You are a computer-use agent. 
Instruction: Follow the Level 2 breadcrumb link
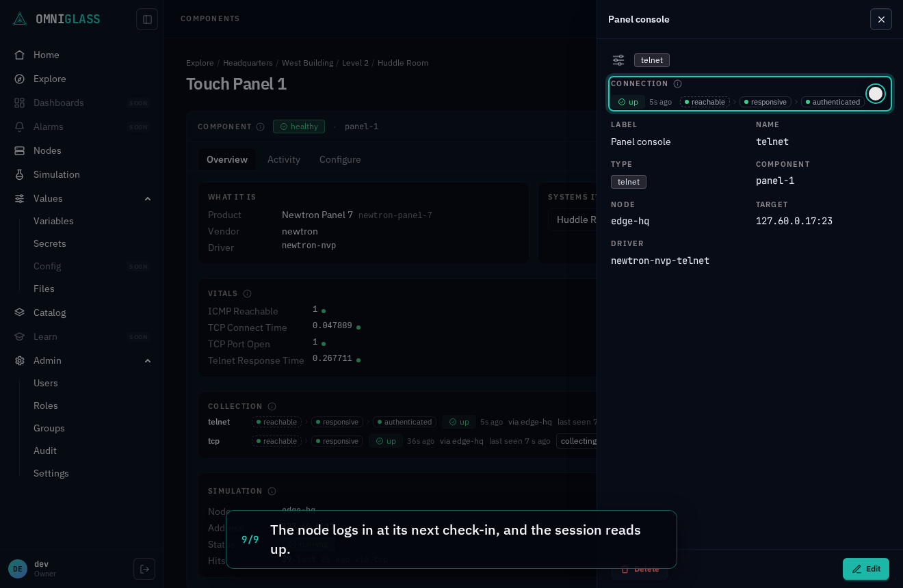pyautogui.click(x=355, y=63)
